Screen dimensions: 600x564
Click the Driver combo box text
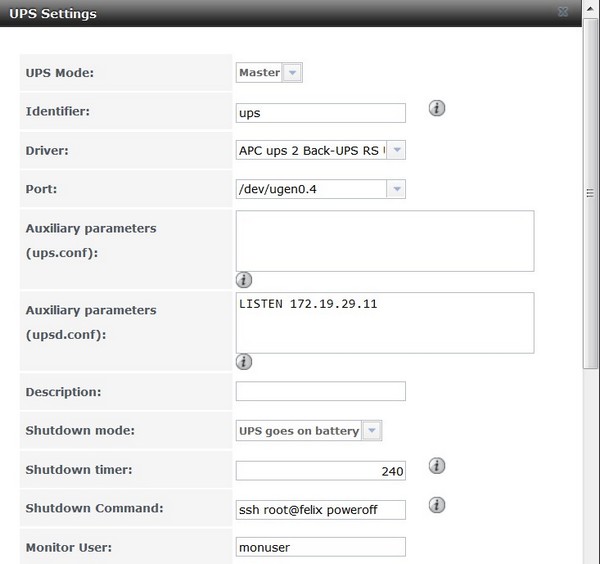click(311, 150)
